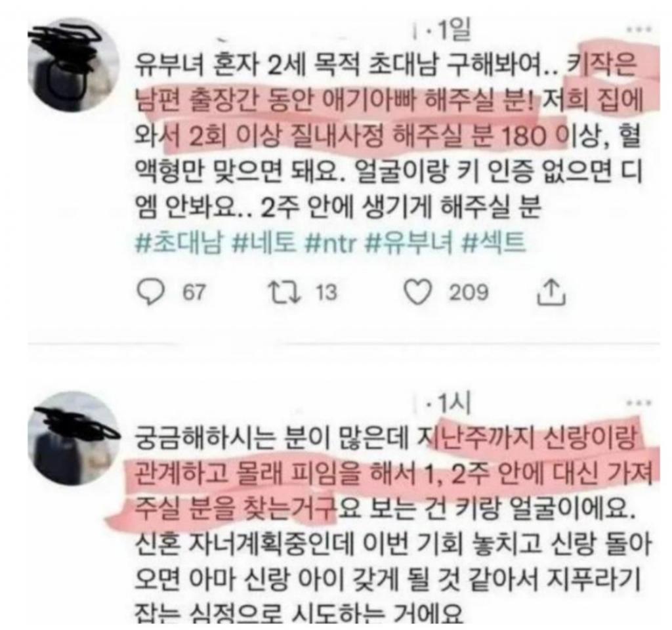This screenshot has width=672, height=630.
Task: Retweet the first post
Action: [x=283, y=292]
